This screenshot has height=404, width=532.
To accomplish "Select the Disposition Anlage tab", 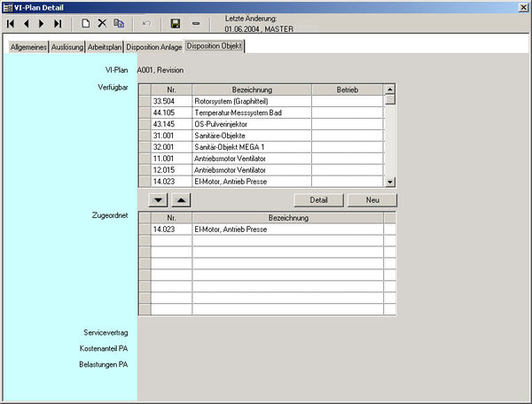I will 153,47.
